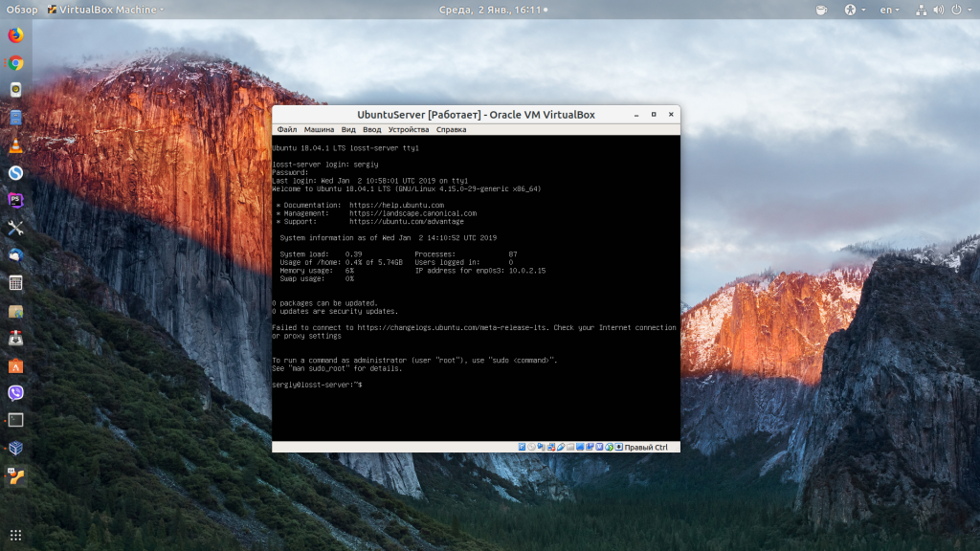This screenshot has height=551, width=980.
Task: Click the network adapters icon in status bar
Action: tap(551, 446)
